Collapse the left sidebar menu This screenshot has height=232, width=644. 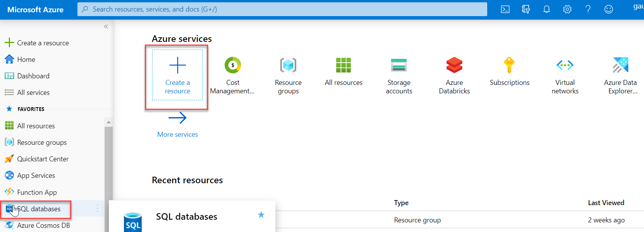(x=106, y=27)
